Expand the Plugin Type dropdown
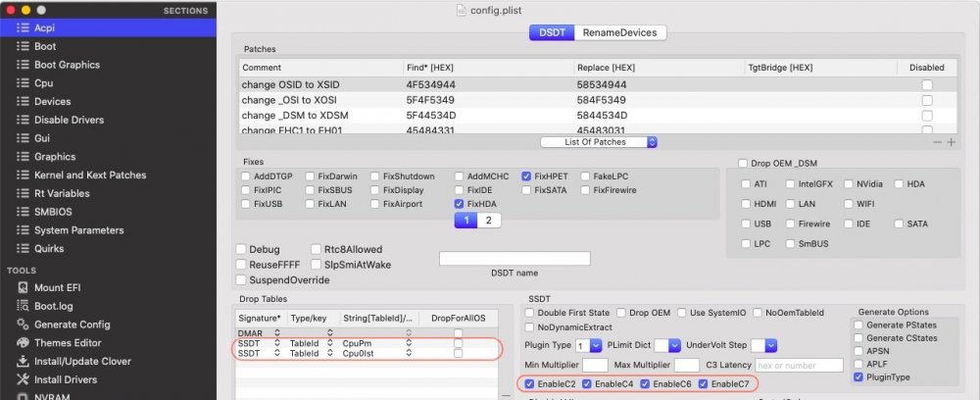The height and width of the screenshot is (400, 980). click(x=588, y=346)
